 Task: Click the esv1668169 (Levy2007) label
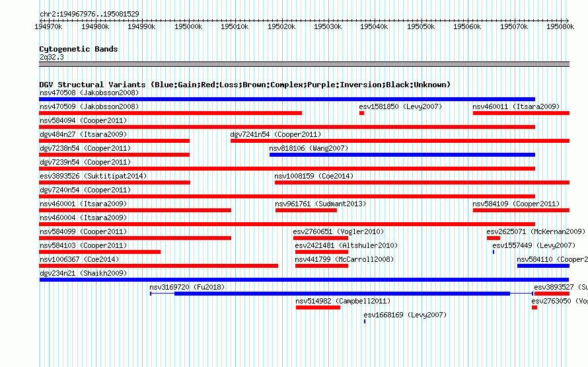(405, 315)
